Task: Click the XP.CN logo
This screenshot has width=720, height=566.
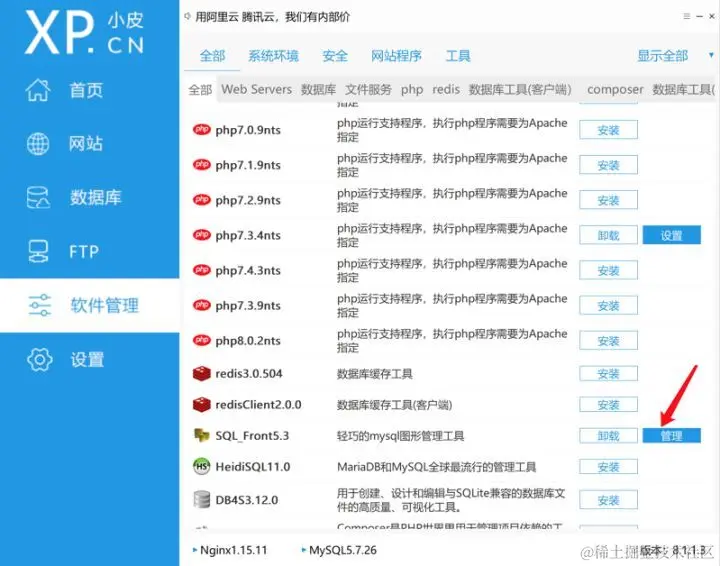Action: tap(84, 32)
